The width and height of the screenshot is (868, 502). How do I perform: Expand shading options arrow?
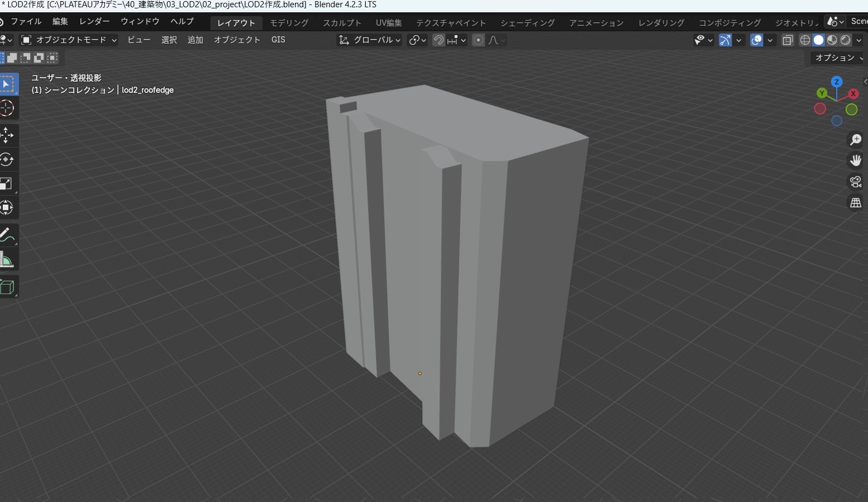pyautogui.click(x=859, y=40)
